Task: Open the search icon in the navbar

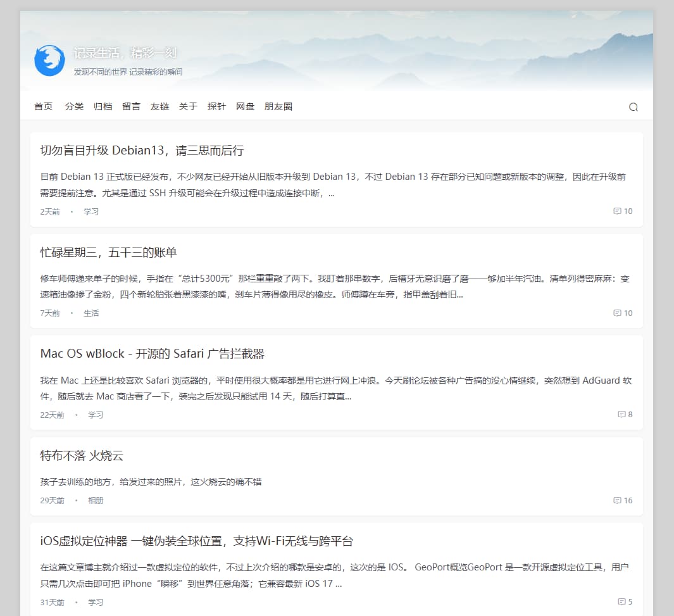Action: (x=633, y=107)
